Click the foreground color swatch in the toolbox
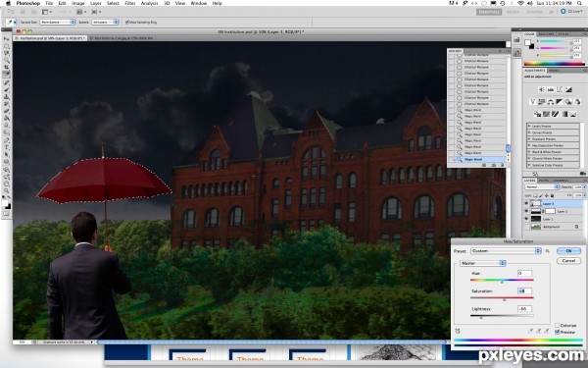The width and height of the screenshot is (588, 368). point(5,203)
